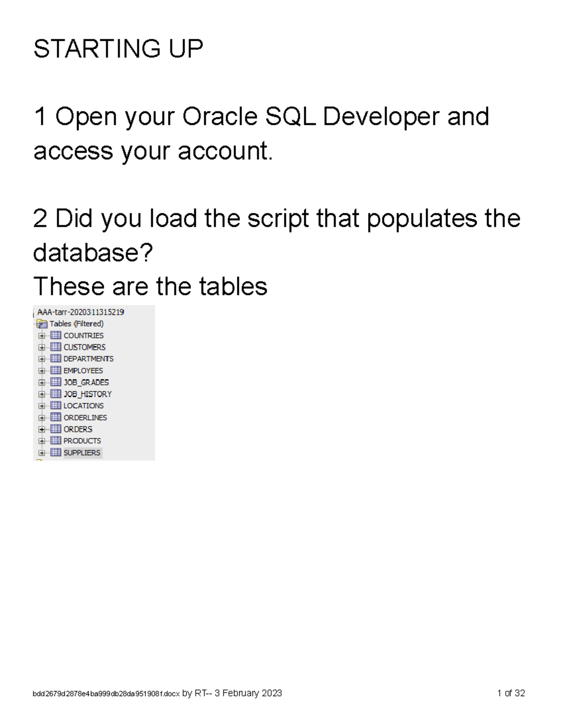
Task: Expand the ORDERLINES table node
Action: [42, 418]
